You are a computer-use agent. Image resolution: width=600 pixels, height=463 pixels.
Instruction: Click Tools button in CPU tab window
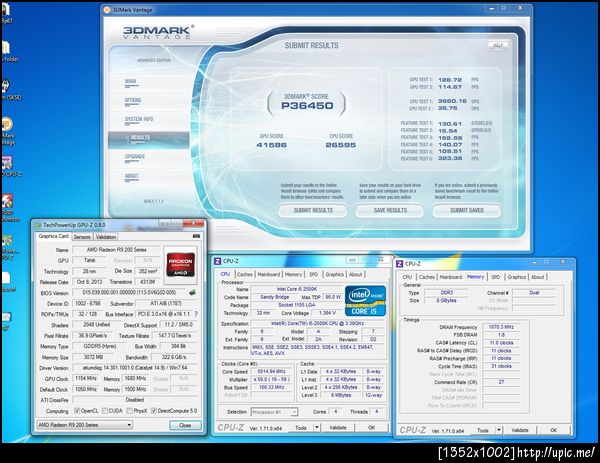pyautogui.click(x=301, y=428)
